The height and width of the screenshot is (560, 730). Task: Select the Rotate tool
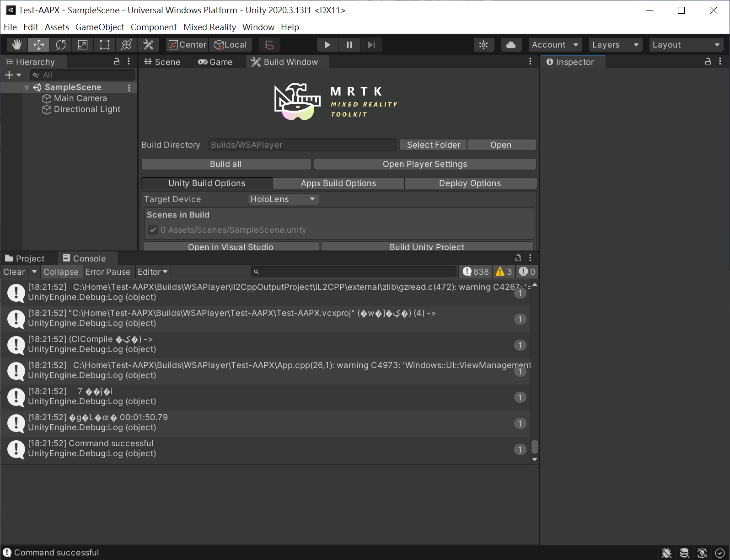pos(61,45)
